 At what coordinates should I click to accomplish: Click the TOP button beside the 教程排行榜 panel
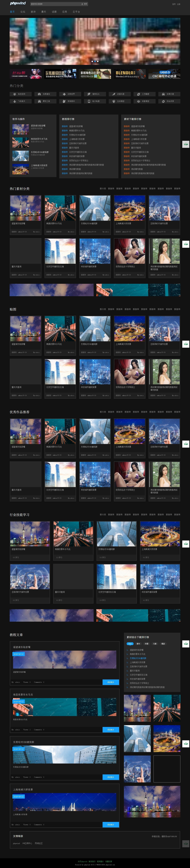pos(186,144)
